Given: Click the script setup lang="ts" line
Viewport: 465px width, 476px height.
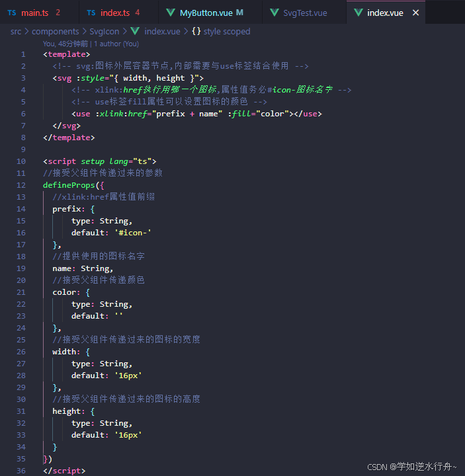Looking at the screenshot, I should click(100, 161).
